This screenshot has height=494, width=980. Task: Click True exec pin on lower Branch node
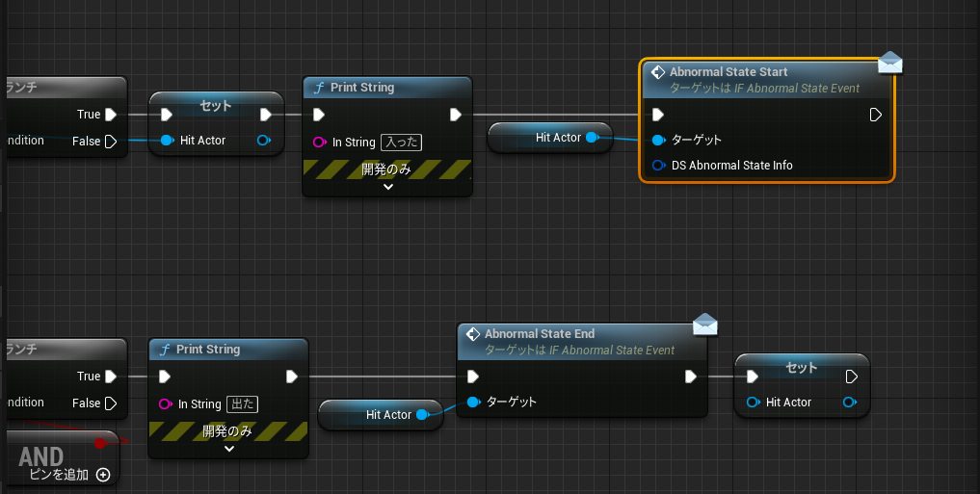tap(111, 377)
